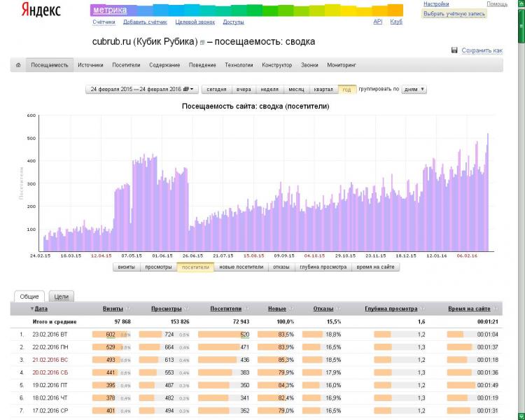
Task: Expand the Источники menu
Action: (90, 65)
